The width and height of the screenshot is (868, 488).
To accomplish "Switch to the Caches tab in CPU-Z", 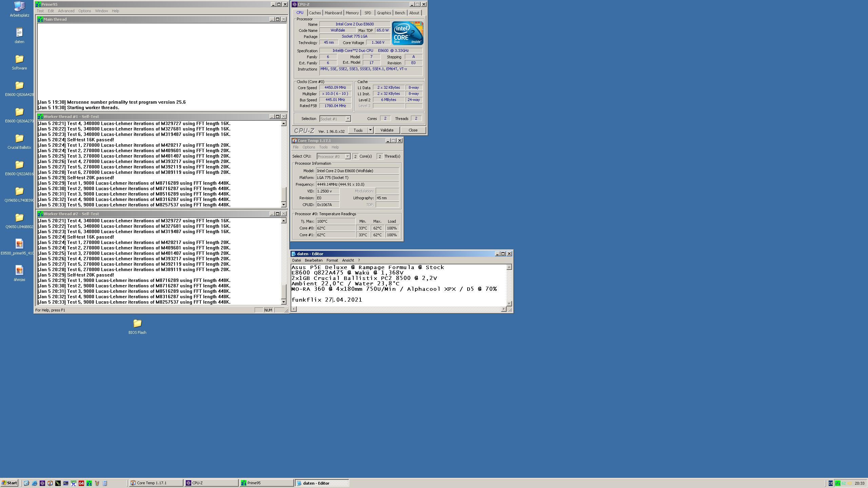I will tap(315, 13).
